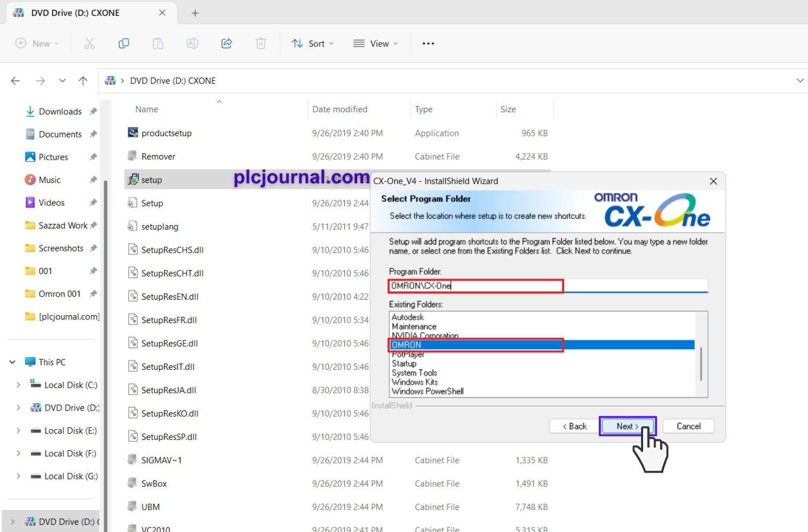
Task: Open [plcjournal.com] folder in sidebar
Action: (x=62, y=317)
